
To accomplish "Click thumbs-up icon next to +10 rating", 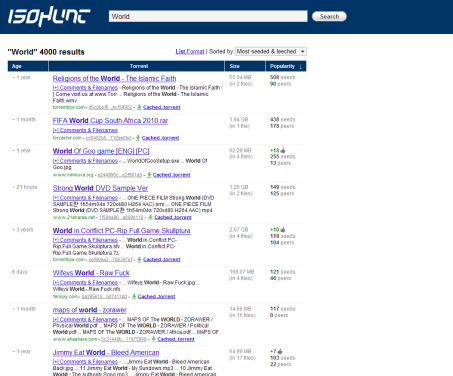I will [283, 230].
